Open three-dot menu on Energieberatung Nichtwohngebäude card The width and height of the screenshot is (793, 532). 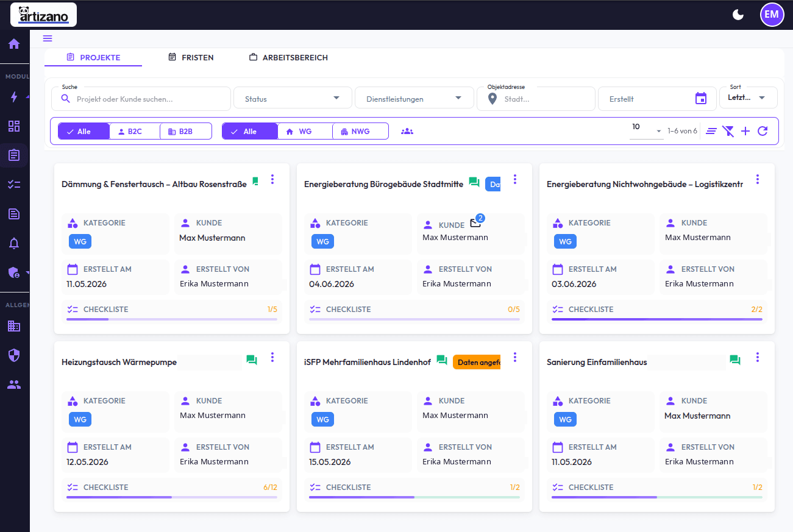[758, 179]
